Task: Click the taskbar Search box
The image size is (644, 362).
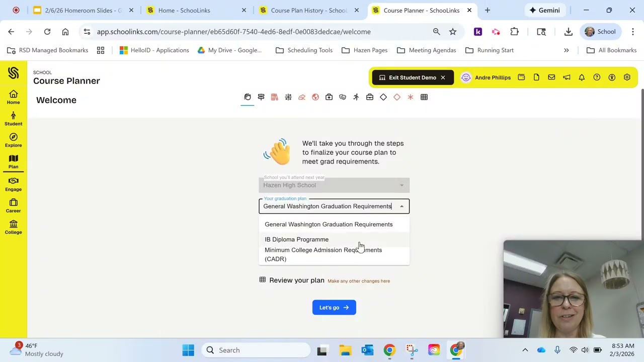Action: point(257,350)
